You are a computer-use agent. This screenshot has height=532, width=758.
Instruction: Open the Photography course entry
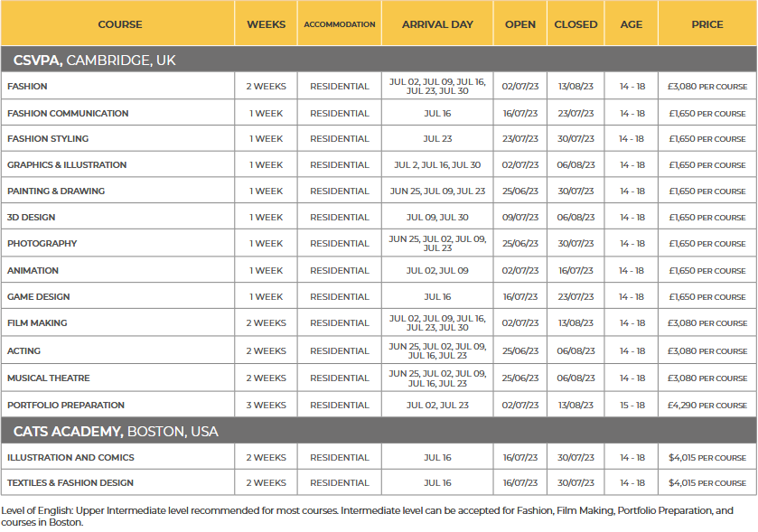42,244
